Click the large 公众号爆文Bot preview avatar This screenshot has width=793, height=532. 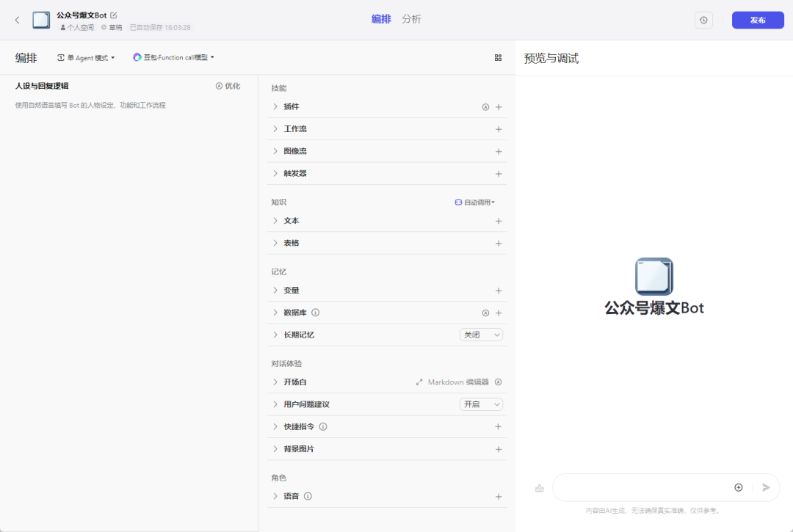(654, 277)
